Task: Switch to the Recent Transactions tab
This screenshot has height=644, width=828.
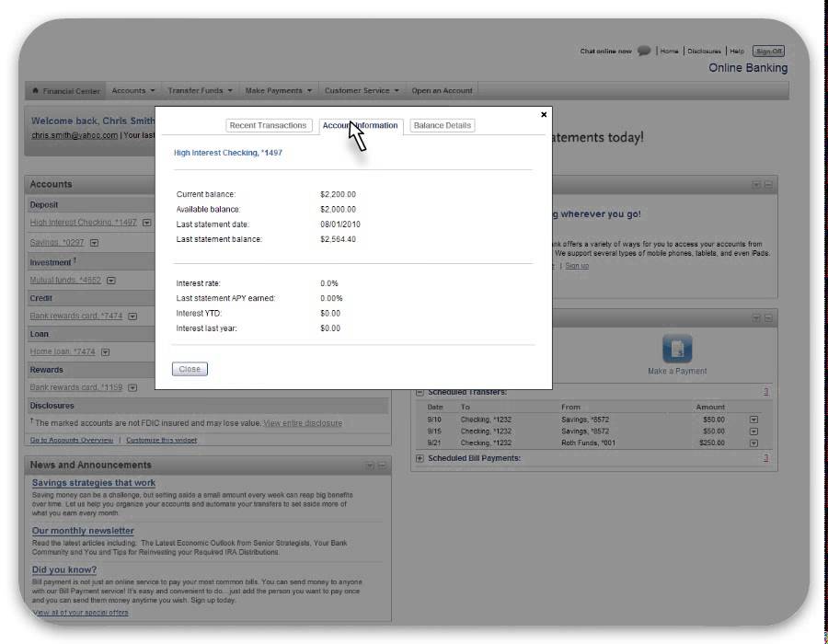Action: tap(269, 126)
